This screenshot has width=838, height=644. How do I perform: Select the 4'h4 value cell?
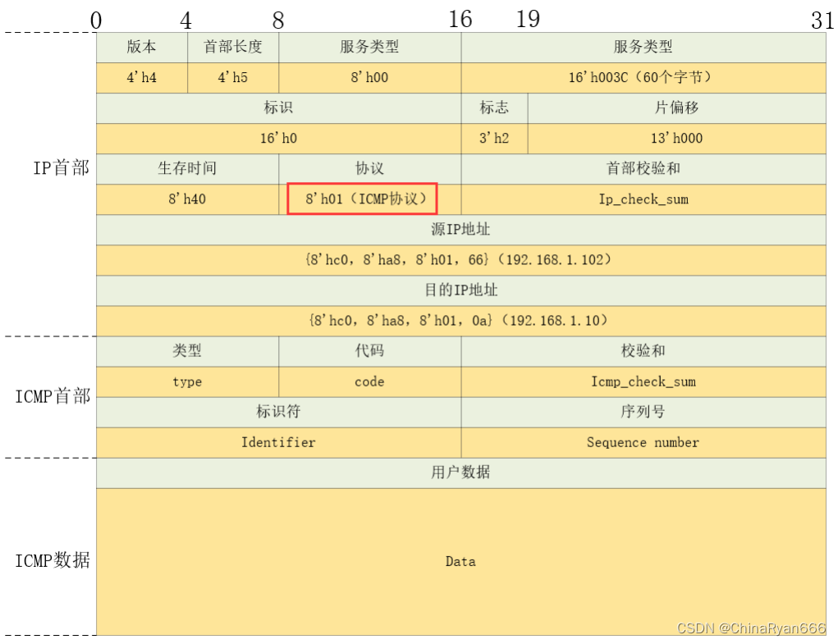point(142,78)
